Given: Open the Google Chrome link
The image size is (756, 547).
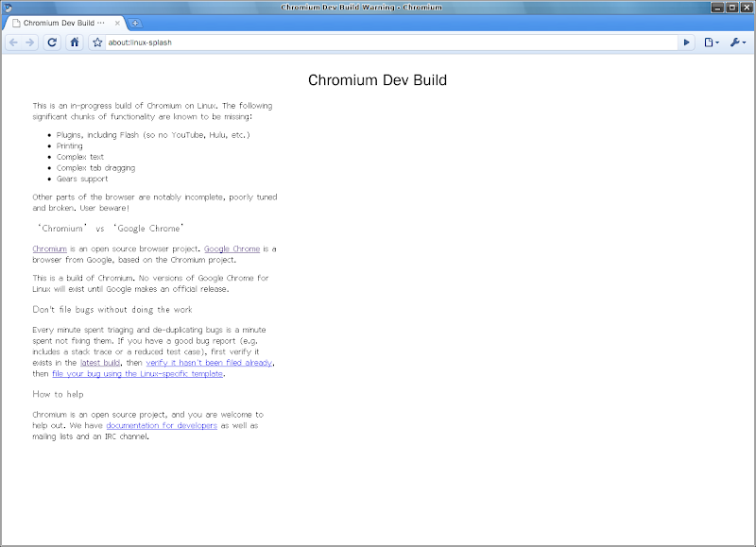Looking at the screenshot, I should click(232, 248).
